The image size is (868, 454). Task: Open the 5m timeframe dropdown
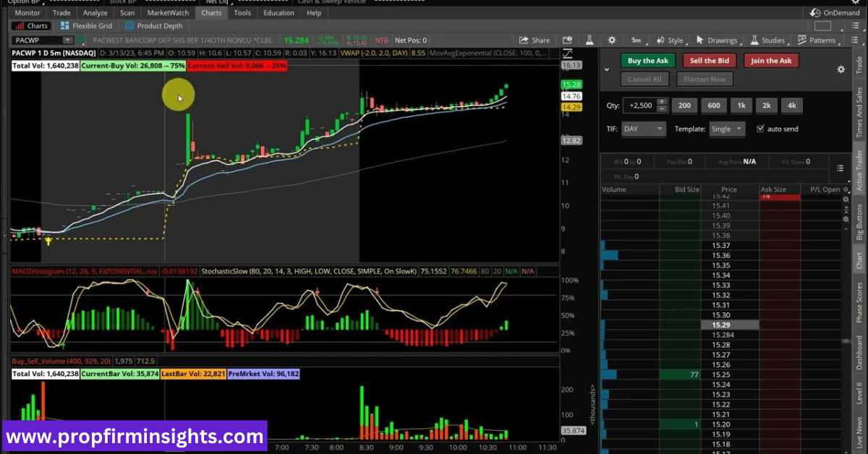pos(637,40)
